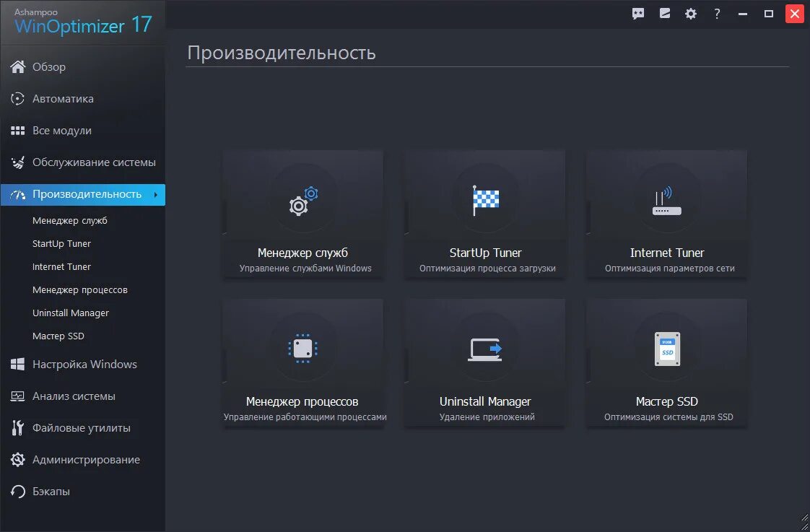Click the Мастер SSD tile title

[x=667, y=402]
